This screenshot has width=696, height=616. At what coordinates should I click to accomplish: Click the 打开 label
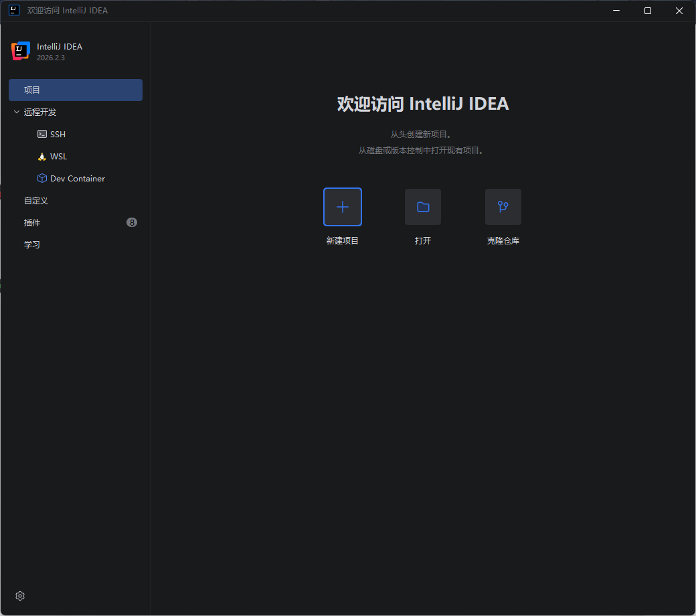click(x=423, y=241)
